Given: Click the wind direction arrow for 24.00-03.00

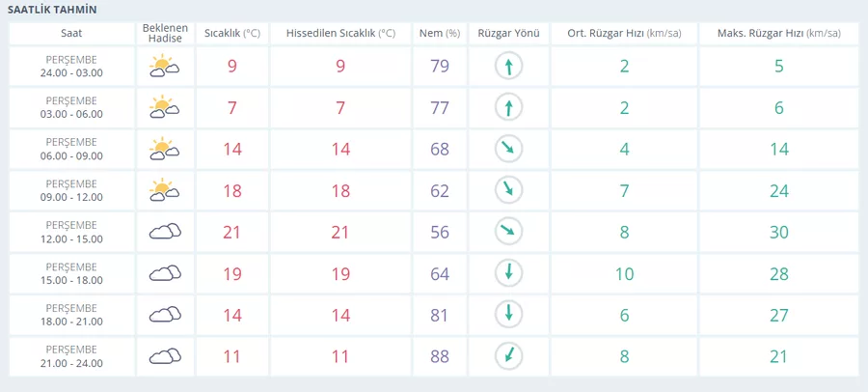Looking at the screenshot, I should 508,67.
